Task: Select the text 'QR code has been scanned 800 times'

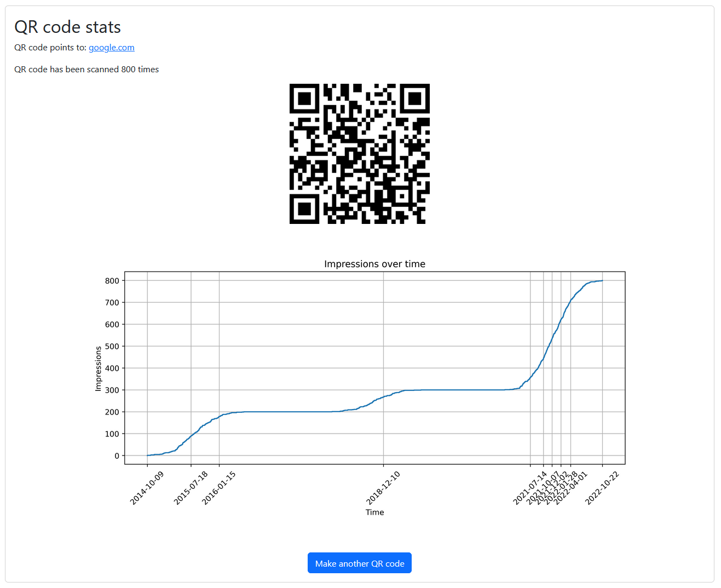Action: point(86,70)
